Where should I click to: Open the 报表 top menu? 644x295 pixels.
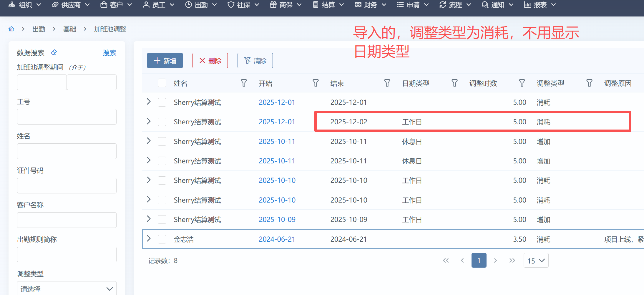[x=540, y=5]
